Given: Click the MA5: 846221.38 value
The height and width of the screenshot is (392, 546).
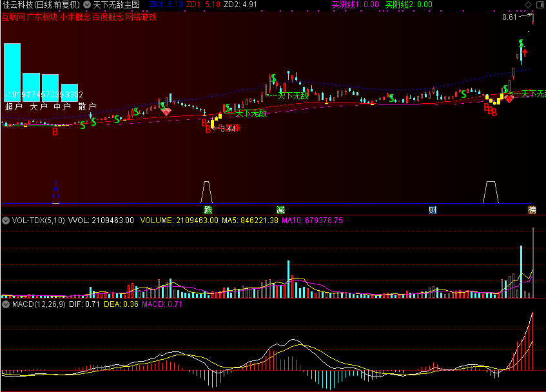Looking at the screenshot, I should [250, 220].
